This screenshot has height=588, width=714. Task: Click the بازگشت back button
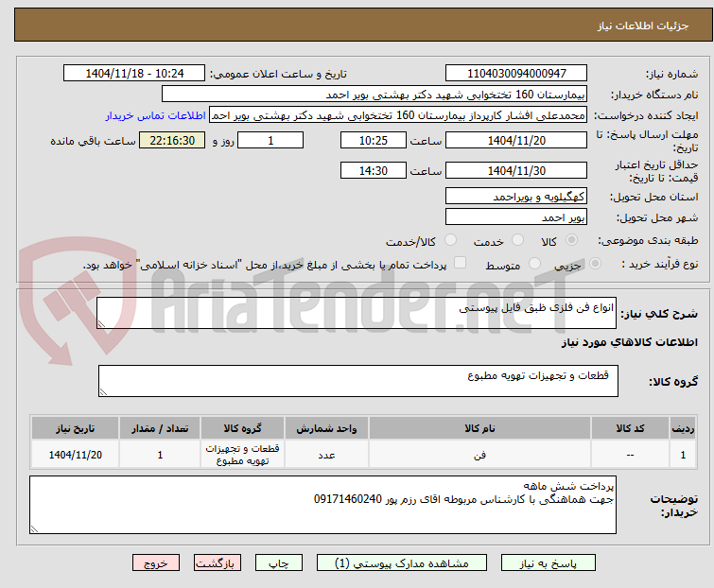pyautogui.click(x=218, y=563)
